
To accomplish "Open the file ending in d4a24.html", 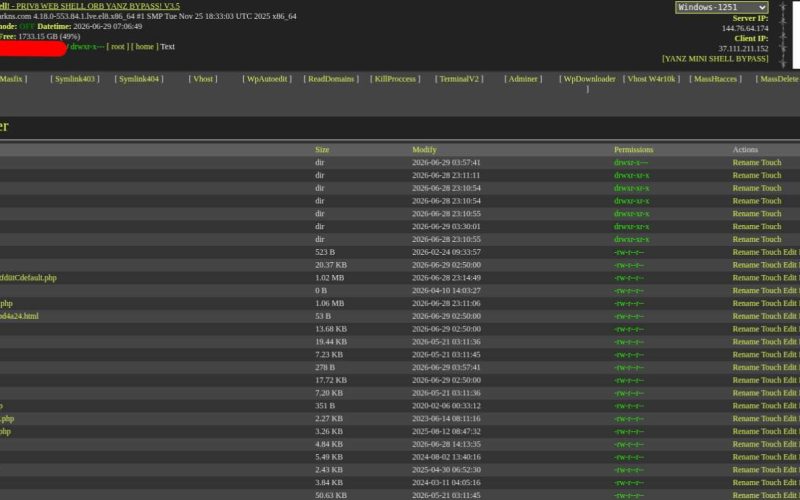I will [x=19, y=316].
